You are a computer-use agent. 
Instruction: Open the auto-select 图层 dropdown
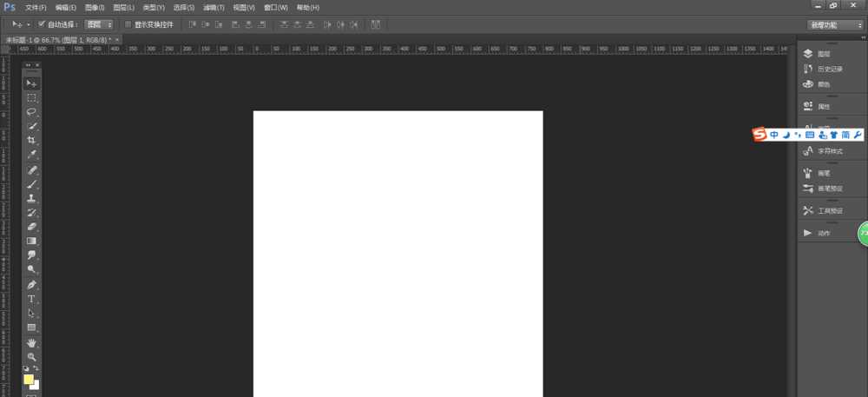(98, 24)
